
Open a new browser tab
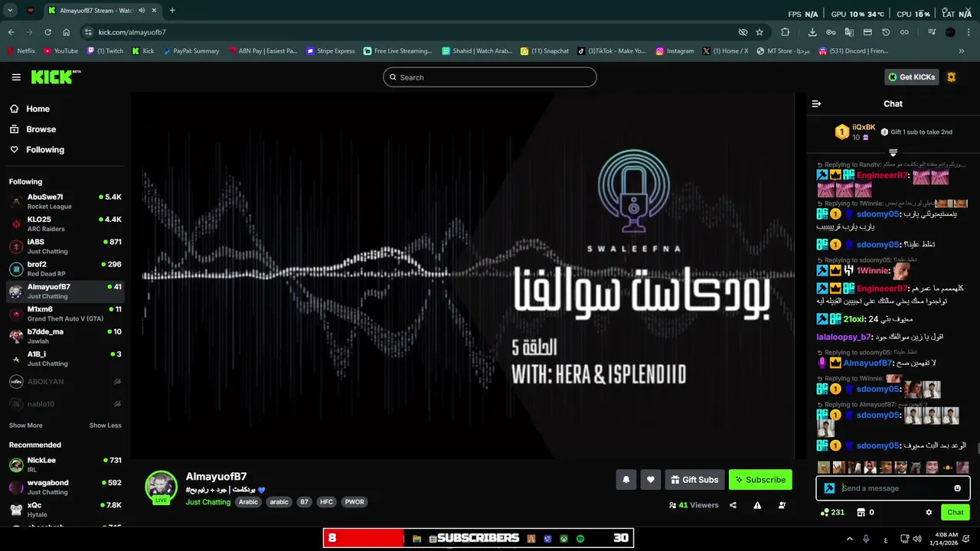pyautogui.click(x=172, y=11)
